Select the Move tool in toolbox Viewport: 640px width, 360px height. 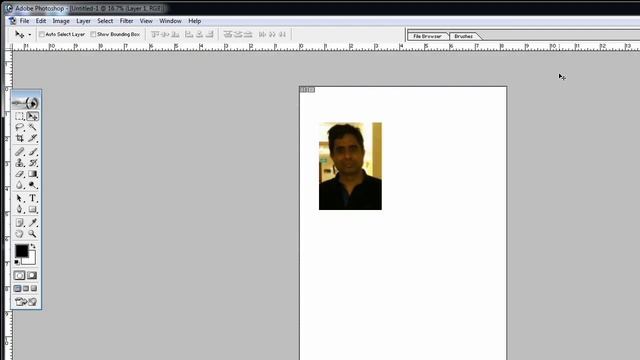tap(32, 116)
